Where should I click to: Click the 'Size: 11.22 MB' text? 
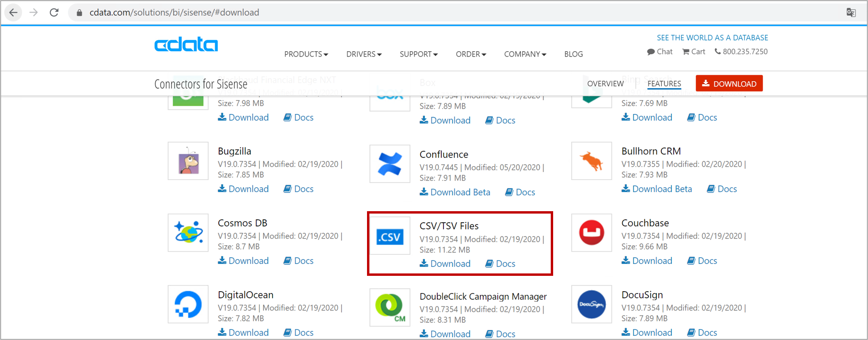click(445, 249)
